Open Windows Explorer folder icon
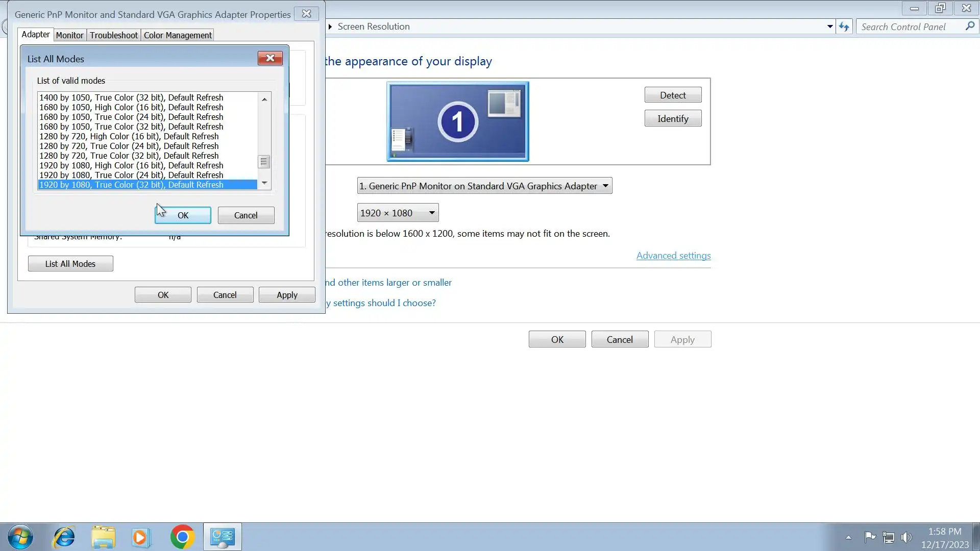This screenshot has height=551, width=980. point(103,537)
